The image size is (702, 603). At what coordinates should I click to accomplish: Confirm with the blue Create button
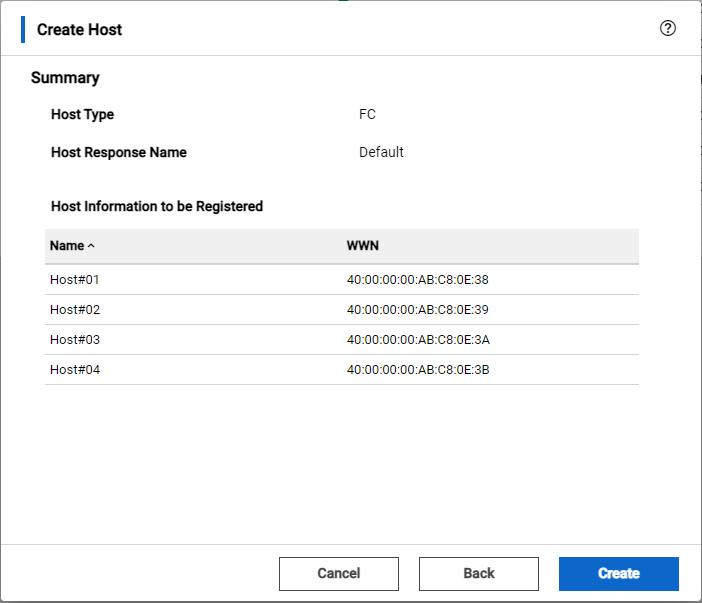click(x=618, y=573)
